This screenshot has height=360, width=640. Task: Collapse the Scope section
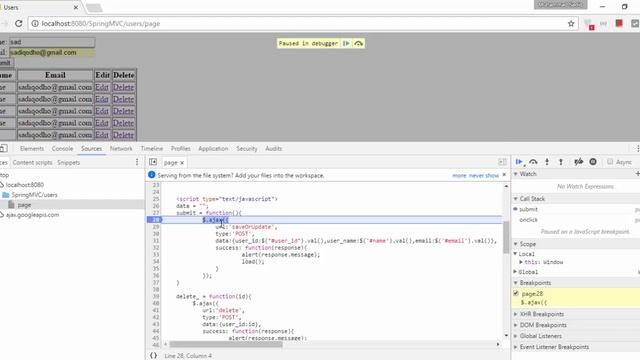point(516,244)
